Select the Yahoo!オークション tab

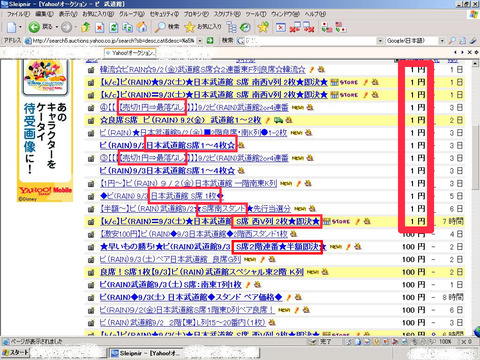[130, 53]
